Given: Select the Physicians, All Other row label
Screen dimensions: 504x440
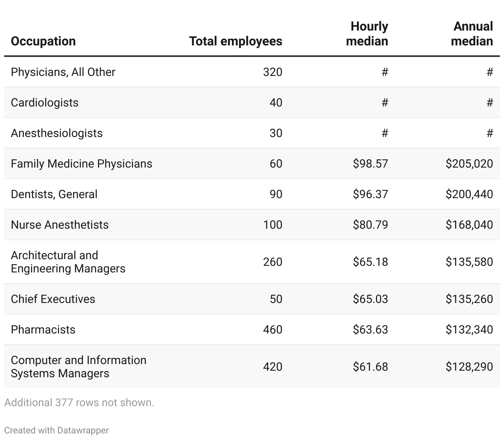Looking at the screenshot, I should point(63,72).
